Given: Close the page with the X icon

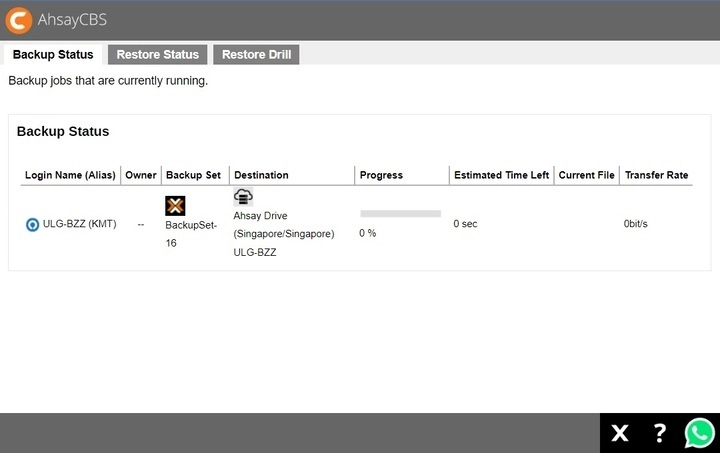Looking at the screenshot, I should [620, 433].
